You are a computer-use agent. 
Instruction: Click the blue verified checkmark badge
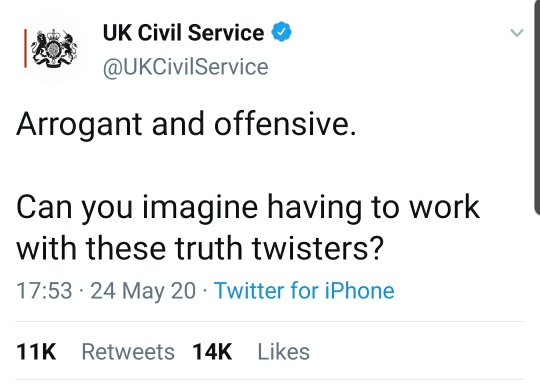(282, 32)
